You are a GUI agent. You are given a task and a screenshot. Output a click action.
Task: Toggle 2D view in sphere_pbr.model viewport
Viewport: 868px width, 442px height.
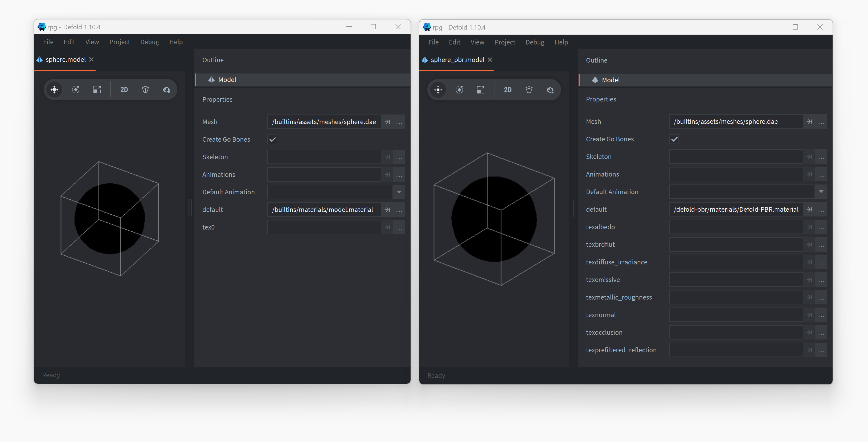point(507,90)
